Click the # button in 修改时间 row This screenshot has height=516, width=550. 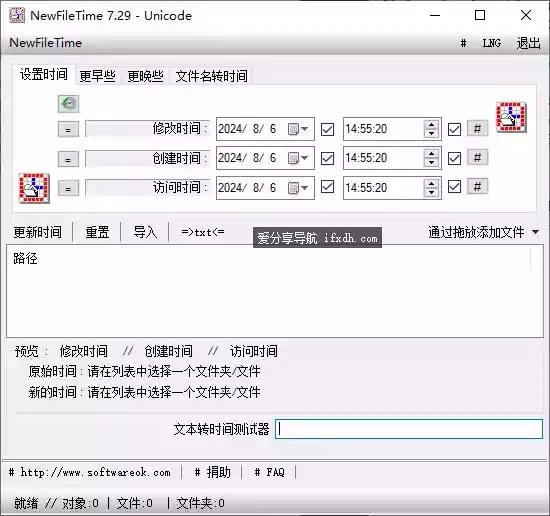[477, 129]
